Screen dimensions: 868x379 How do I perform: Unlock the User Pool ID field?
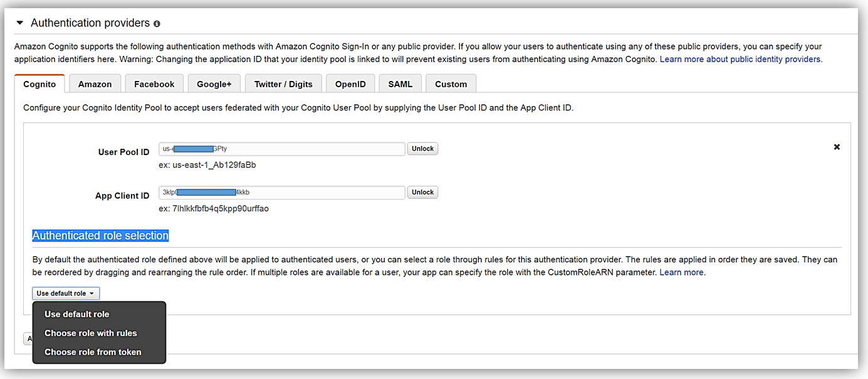[422, 148]
